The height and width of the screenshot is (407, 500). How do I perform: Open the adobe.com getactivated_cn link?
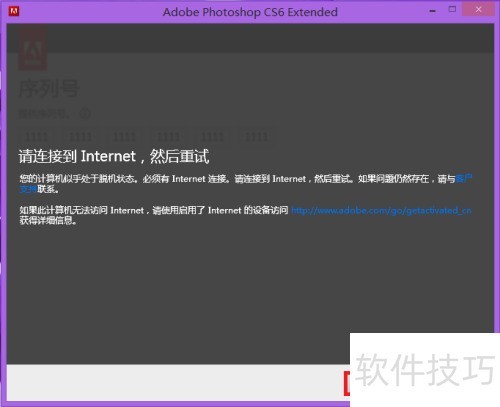point(381,210)
